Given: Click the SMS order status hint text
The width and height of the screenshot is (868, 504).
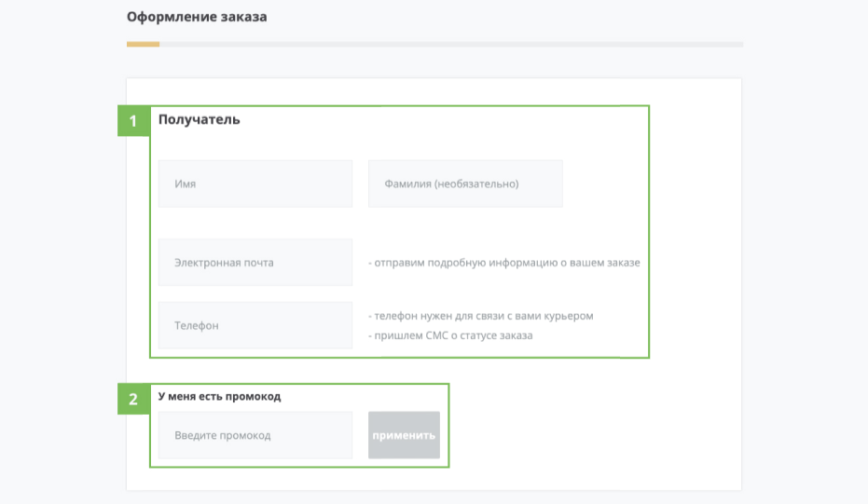Looking at the screenshot, I should [450, 335].
